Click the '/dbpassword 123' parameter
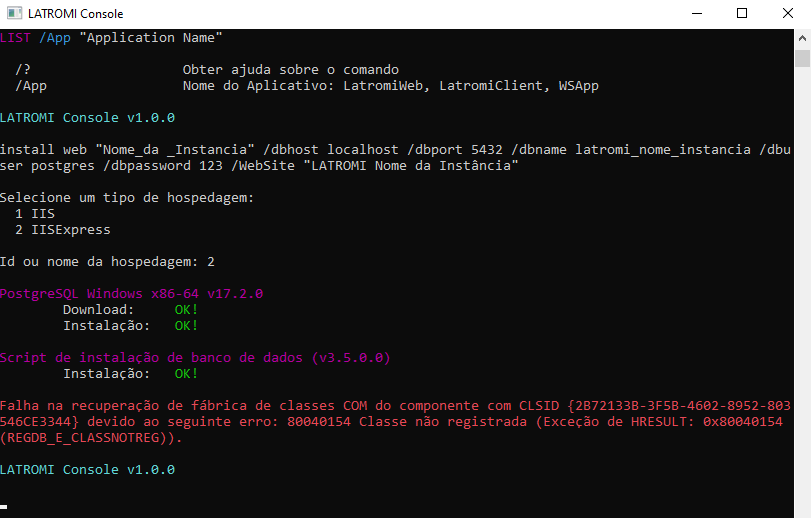The height and width of the screenshot is (518, 811). pyautogui.click(x=163, y=166)
